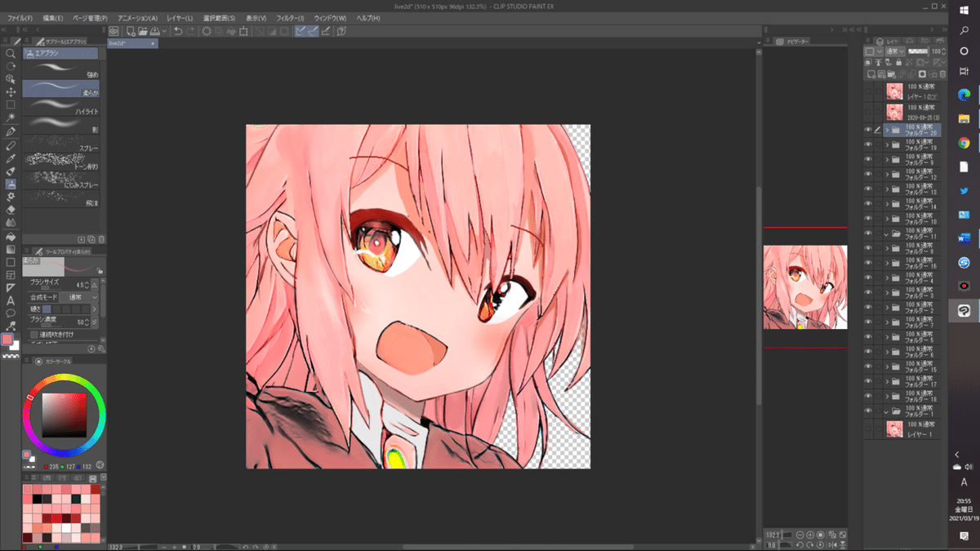This screenshot has width=980, height=551.
Task: Select the Balloon tool
Action: [11, 314]
